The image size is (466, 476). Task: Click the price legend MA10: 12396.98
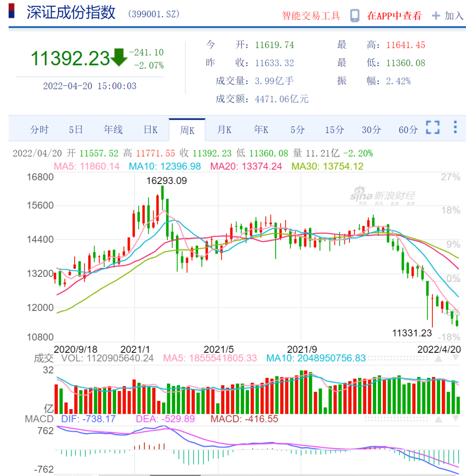[165, 166]
